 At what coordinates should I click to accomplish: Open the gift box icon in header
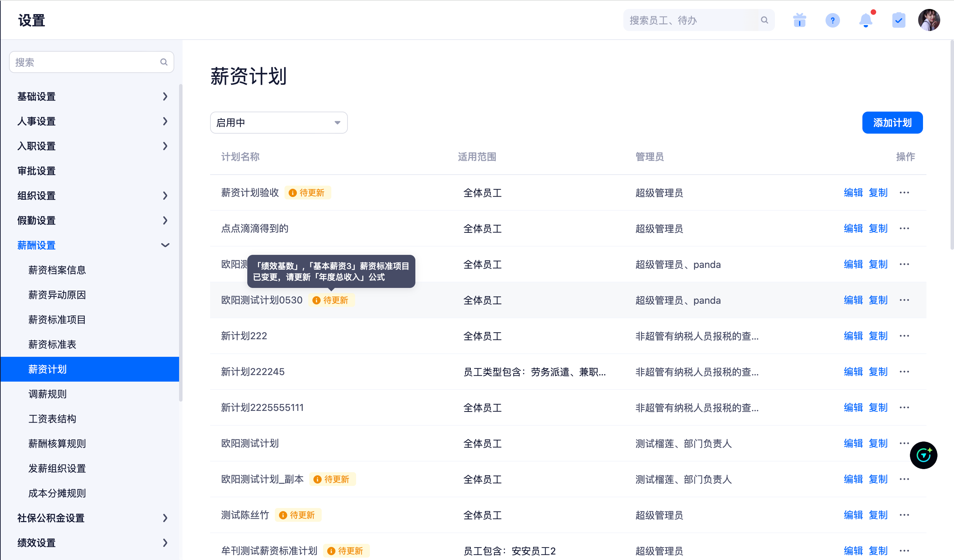tap(799, 20)
